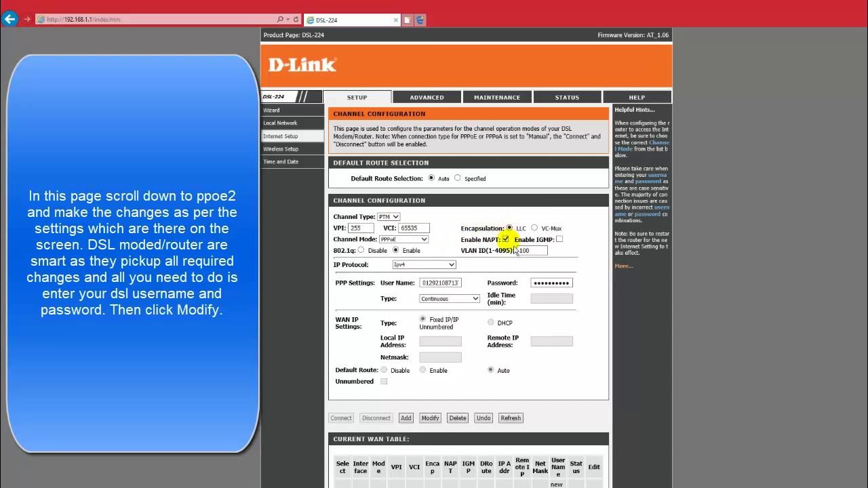Click the Refresh button
Image resolution: width=868 pixels, height=488 pixels.
point(511,418)
